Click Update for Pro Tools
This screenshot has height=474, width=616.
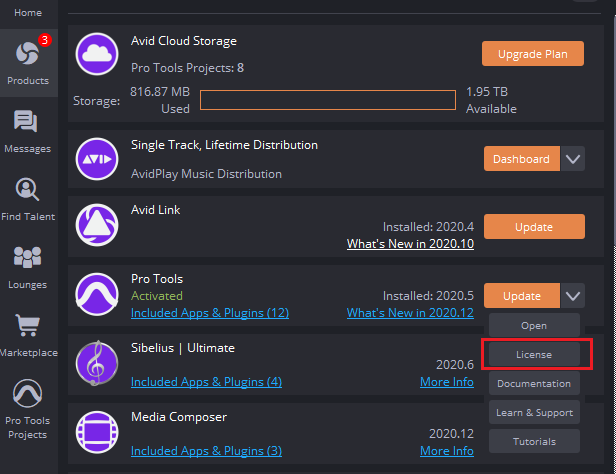tap(522, 296)
